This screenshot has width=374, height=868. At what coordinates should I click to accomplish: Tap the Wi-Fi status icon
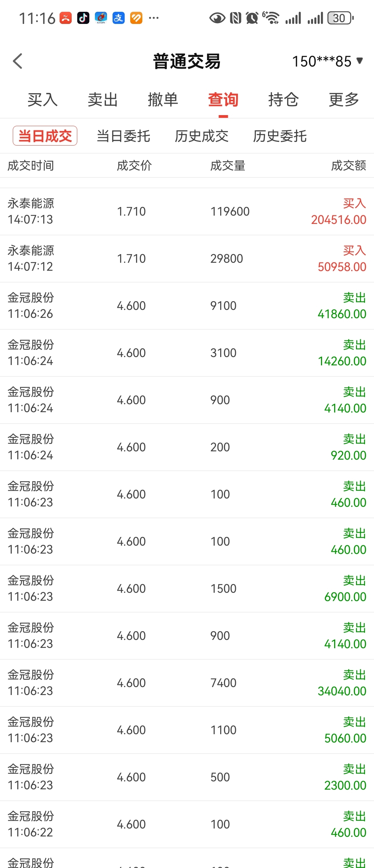point(271,18)
